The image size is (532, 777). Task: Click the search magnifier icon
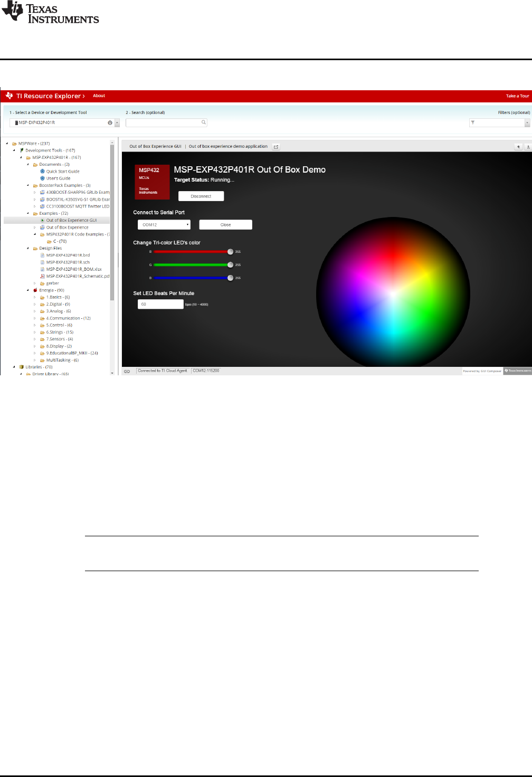[x=204, y=122]
